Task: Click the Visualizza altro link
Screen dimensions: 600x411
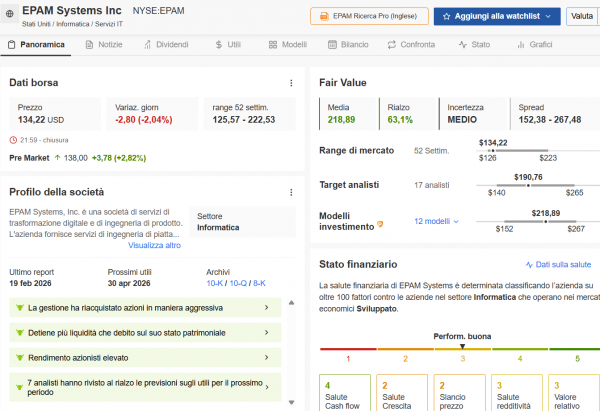Action: click(x=154, y=245)
